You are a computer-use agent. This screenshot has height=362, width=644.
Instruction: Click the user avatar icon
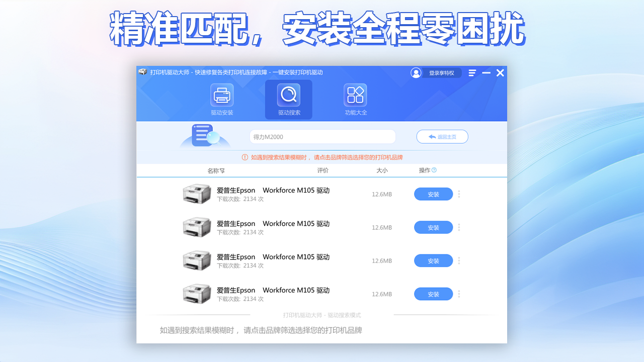[x=416, y=72]
